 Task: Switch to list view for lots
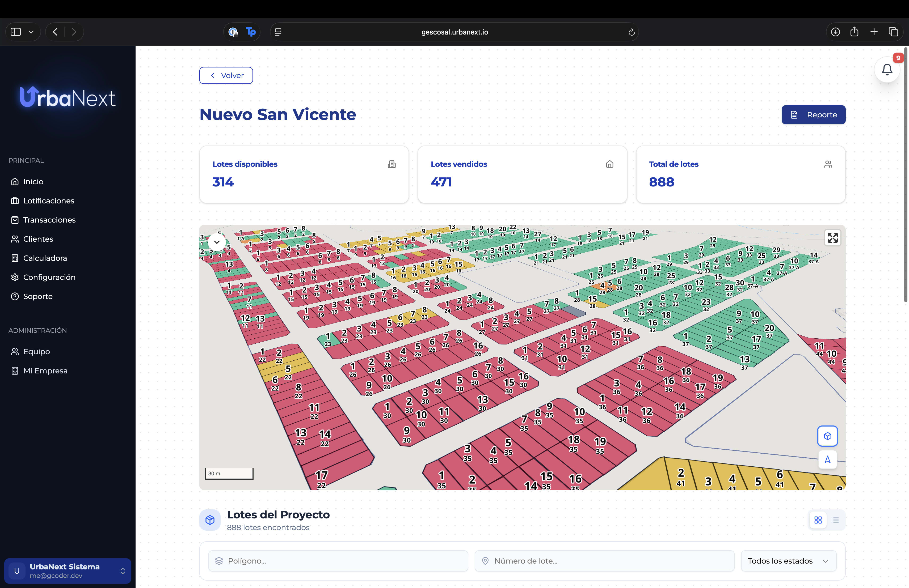coord(835,520)
